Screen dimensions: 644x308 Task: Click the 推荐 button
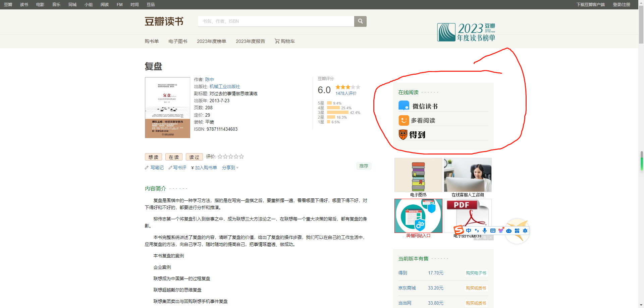[364, 166]
